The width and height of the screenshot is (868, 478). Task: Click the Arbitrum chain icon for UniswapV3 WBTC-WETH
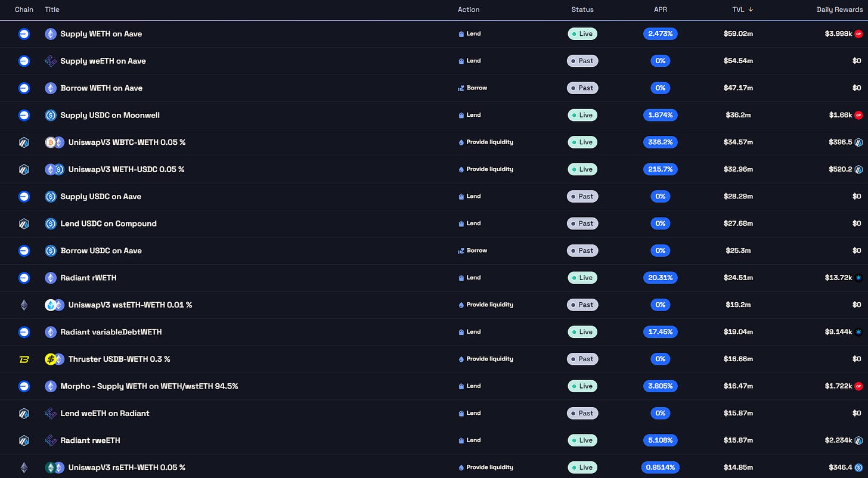pyautogui.click(x=24, y=142)
